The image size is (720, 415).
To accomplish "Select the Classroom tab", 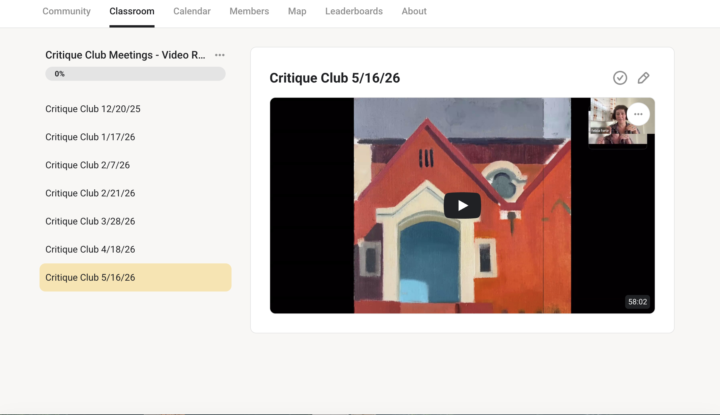I will click(132, 11).
